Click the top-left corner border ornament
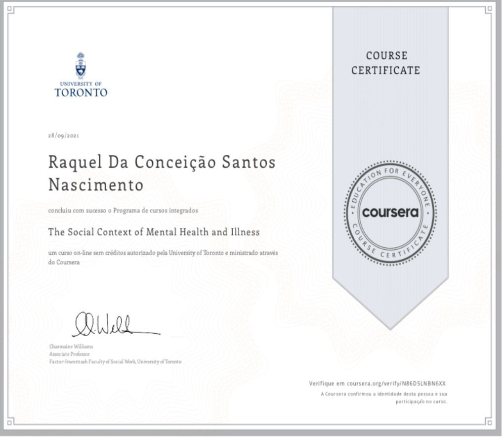504x437 pixels. tap(12, 9)
